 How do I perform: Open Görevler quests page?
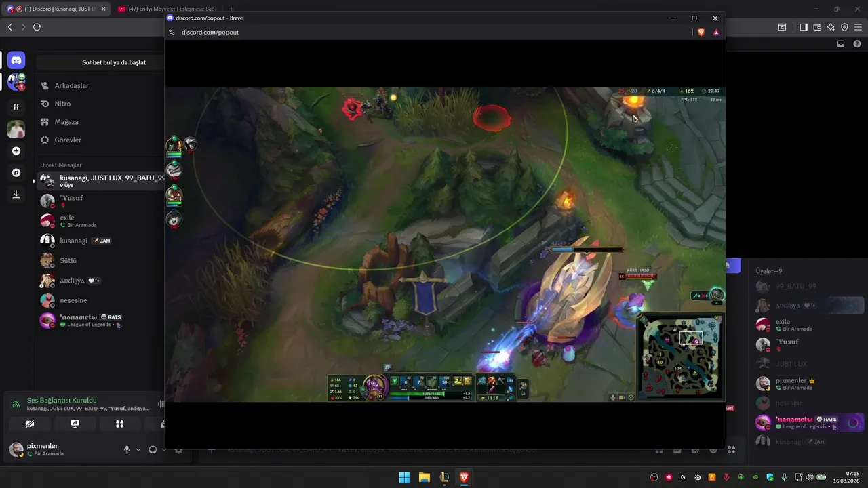click(100, 140)
